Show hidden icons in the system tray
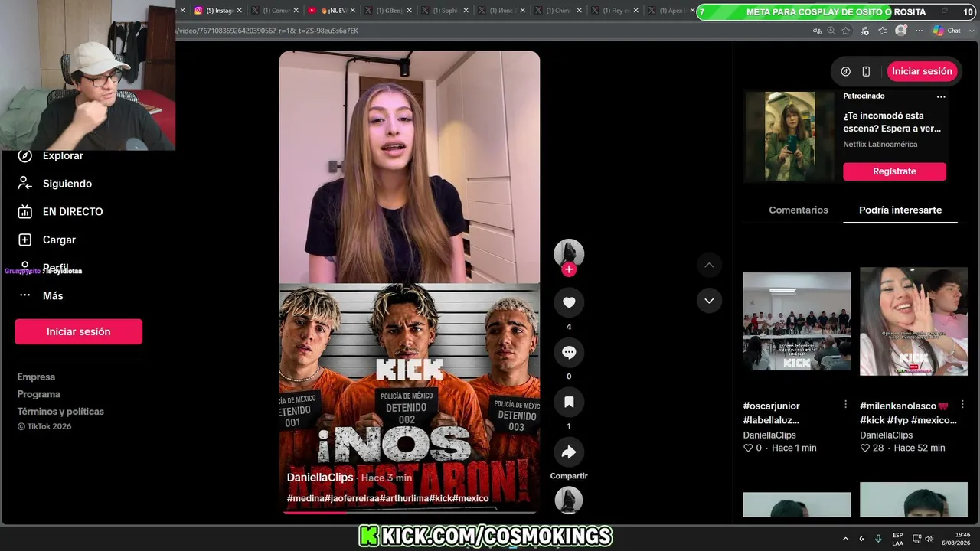Screen dimensions: 980x551 pos(845,539)
